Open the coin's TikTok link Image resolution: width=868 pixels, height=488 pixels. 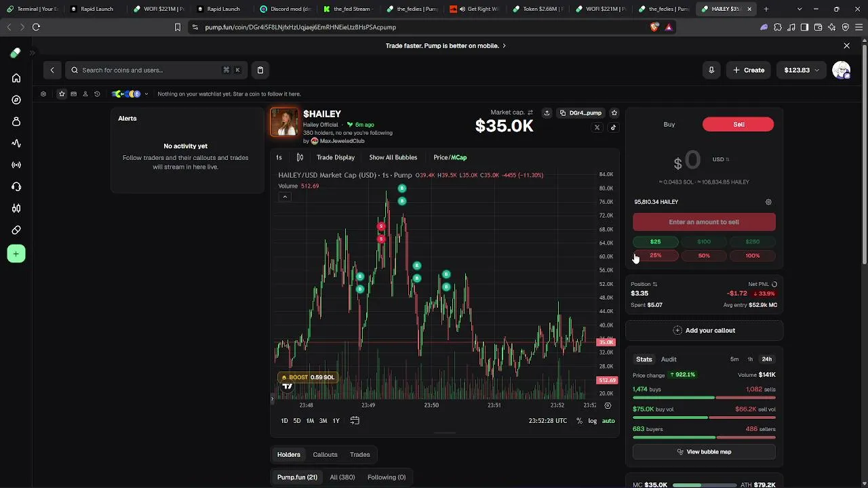point(613,127)
